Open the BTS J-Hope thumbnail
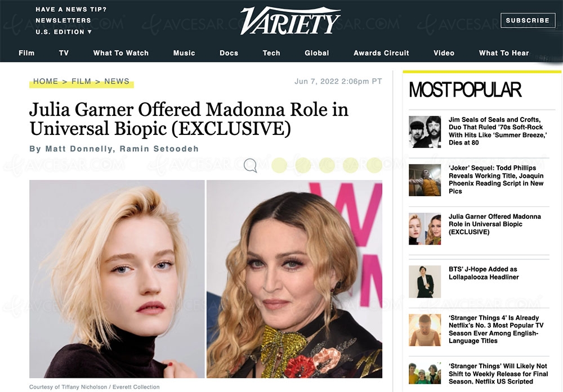Screen dimensions: 563x392 pos(425,282)
